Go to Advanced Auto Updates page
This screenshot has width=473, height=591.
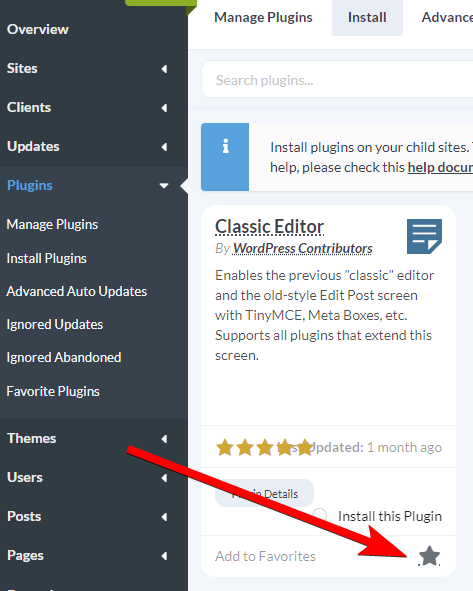[x=77, y=291]
